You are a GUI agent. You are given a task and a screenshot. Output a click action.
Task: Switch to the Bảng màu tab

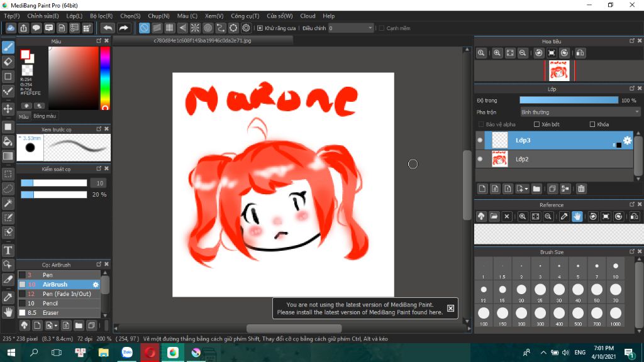click(x=45, y=116)
